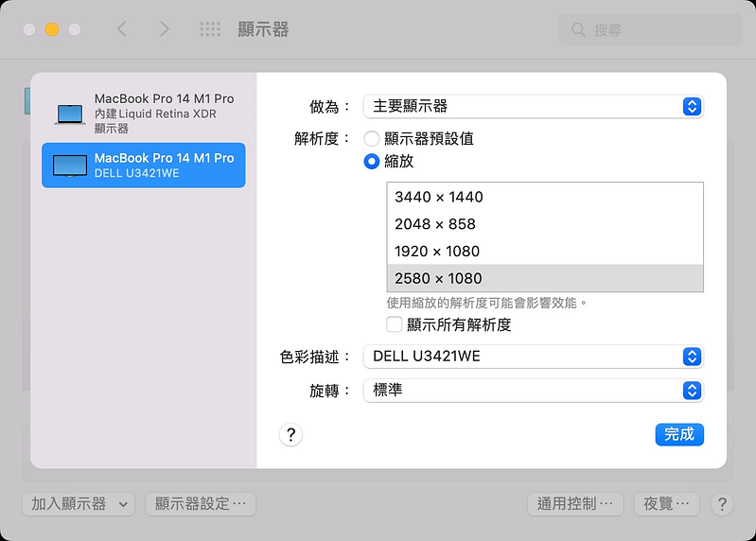Select the DELL U3421WE display in sidebar
Screen dimensions: 756x541
(x=144, y=165)
